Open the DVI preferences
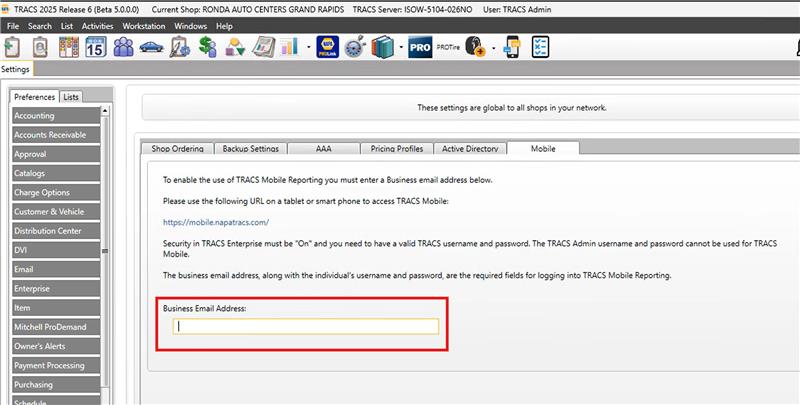800x405 pixels. (x=56, y=250)
